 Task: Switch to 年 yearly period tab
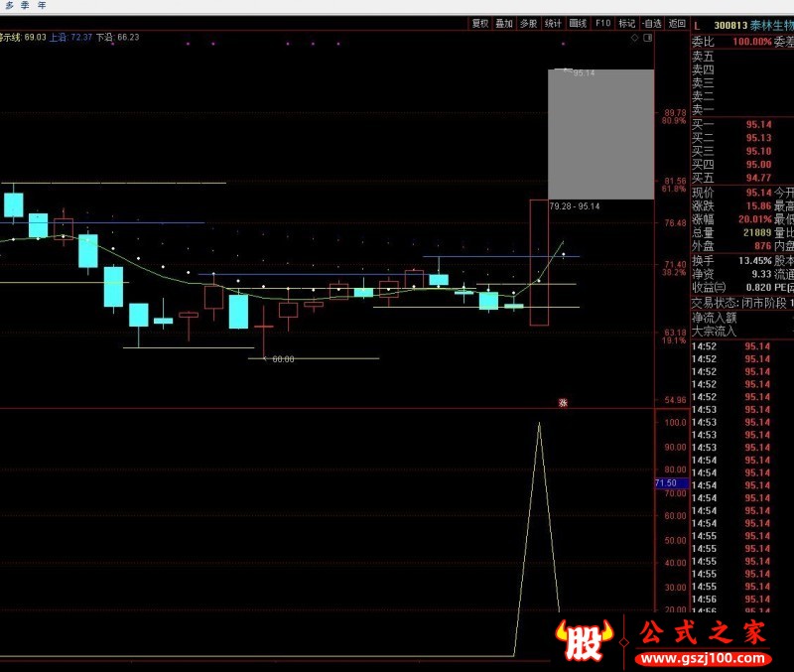tap(42, 6)
